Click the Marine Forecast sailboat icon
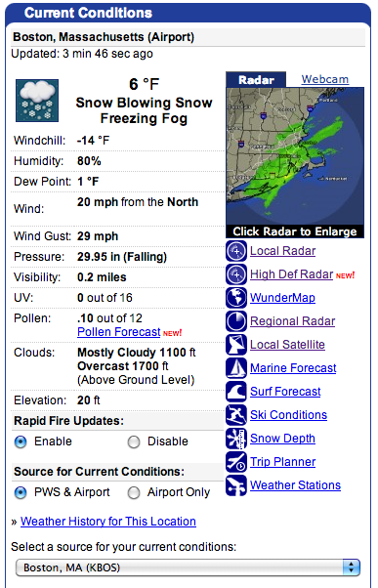Viewport: 378px width, 588px height. click(x=236, y=368)
